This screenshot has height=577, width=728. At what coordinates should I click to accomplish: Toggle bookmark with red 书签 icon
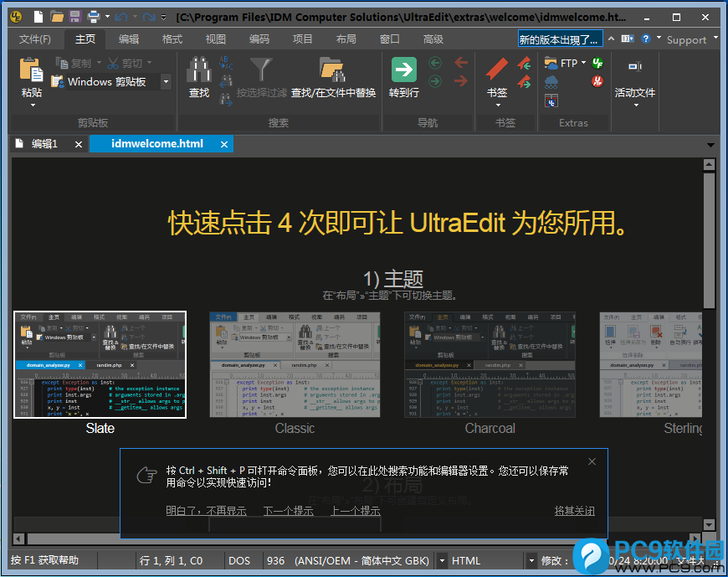click(497, 70)
